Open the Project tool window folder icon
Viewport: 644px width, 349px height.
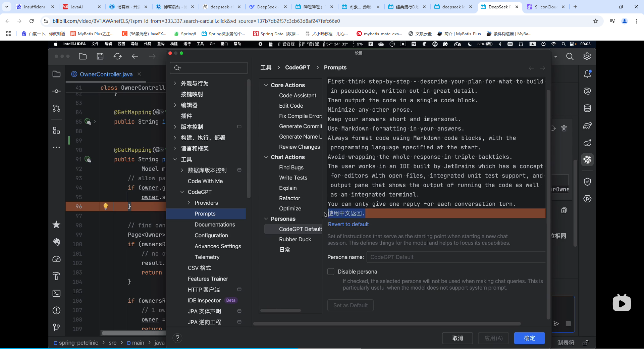click(x=56, y=74)
